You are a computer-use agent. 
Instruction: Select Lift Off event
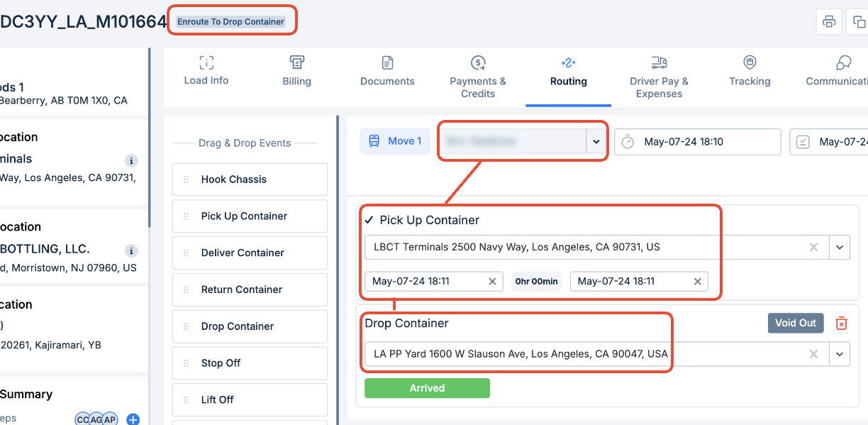click(x=250, y=400)
